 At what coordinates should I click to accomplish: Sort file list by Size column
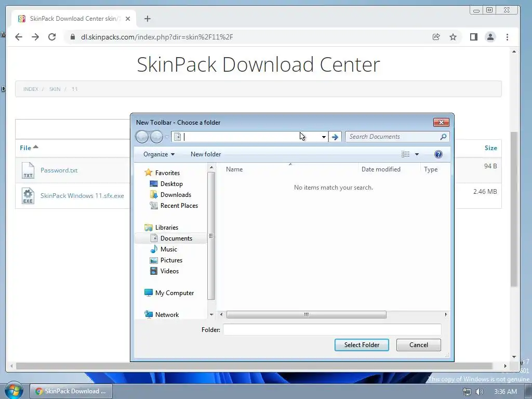(490, 148)
